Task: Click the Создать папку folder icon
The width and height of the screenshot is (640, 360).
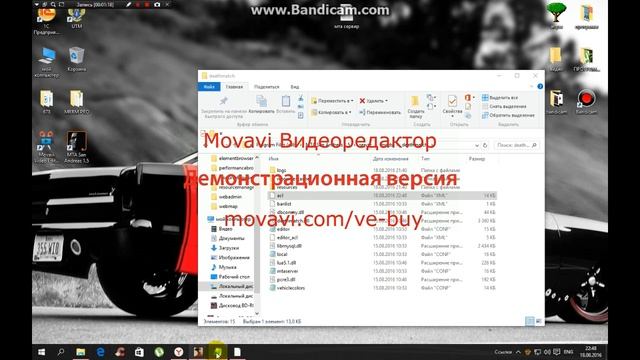Action: 415,102
